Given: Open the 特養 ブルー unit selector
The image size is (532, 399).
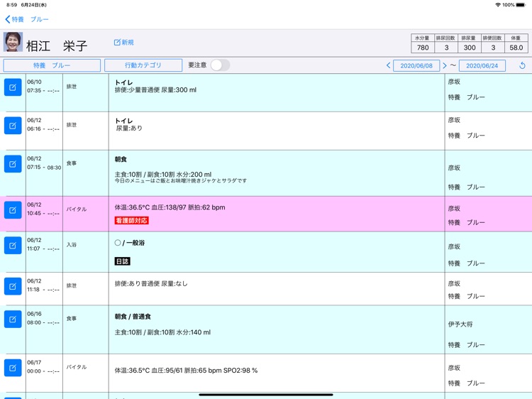Looking at the screenshot, I should coord(52,65).
